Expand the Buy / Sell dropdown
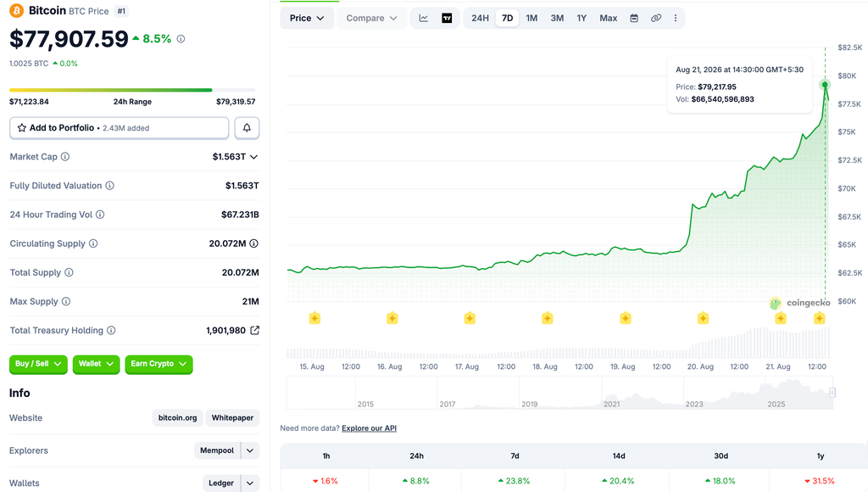The image size is (868, 492). [x=38, y=364]
